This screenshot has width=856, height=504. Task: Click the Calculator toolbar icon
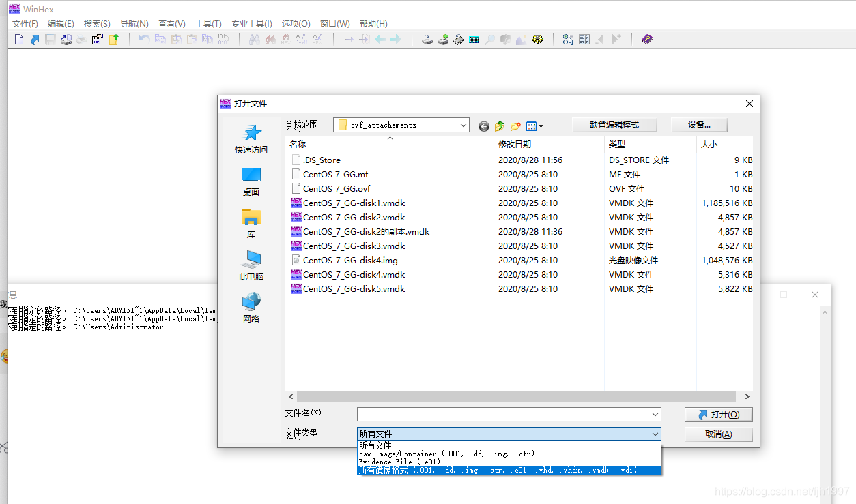pos(474,40)
